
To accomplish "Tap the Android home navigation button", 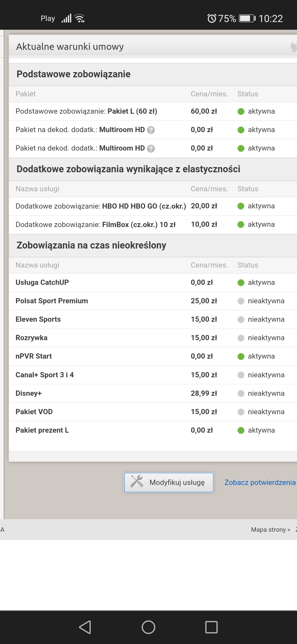I will click(148, 627).
